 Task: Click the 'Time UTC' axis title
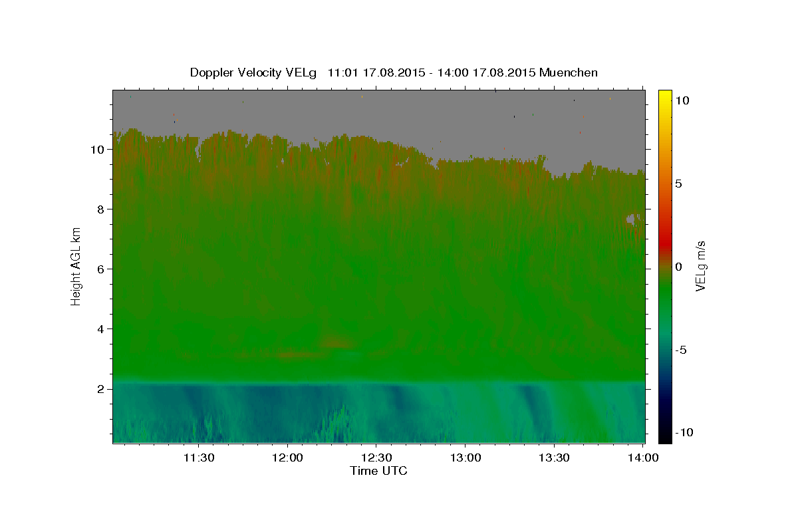378,471
